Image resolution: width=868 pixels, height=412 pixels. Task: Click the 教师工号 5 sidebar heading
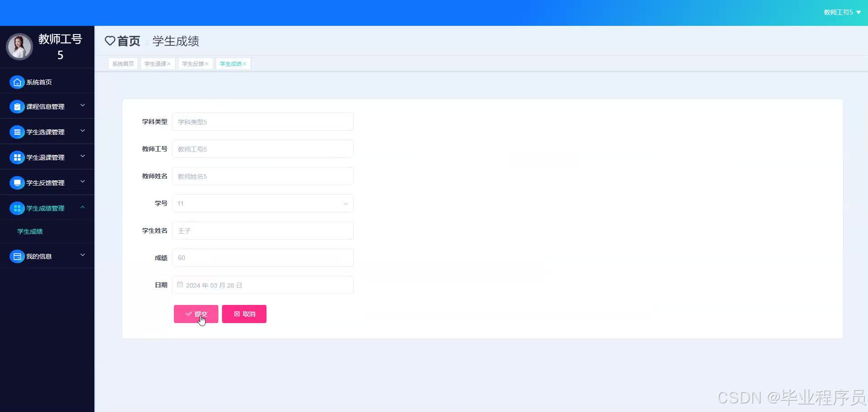(60, 47)
